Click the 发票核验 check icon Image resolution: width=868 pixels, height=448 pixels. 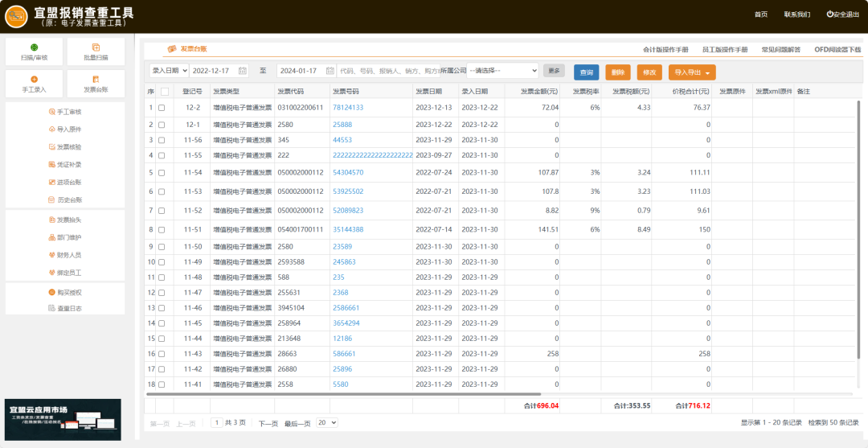(x=52, y=147)
